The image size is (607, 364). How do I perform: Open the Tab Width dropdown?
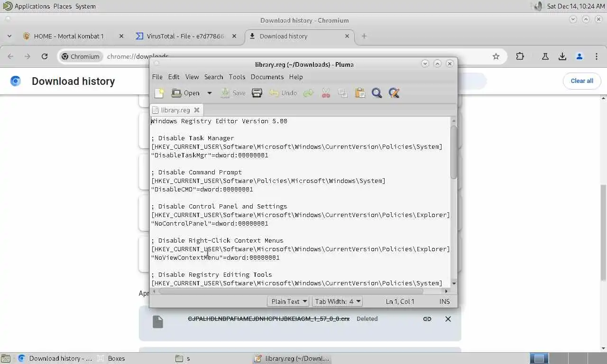[338, 301]
